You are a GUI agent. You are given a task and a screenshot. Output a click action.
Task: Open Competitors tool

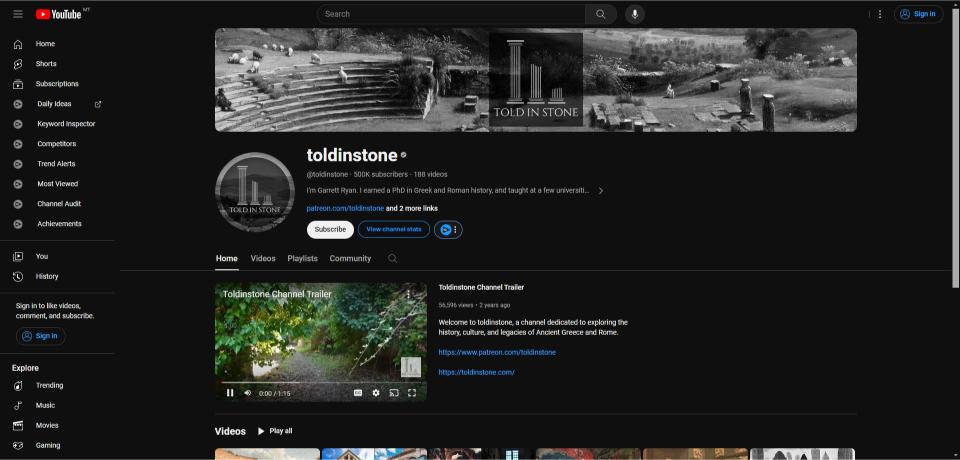57,144
